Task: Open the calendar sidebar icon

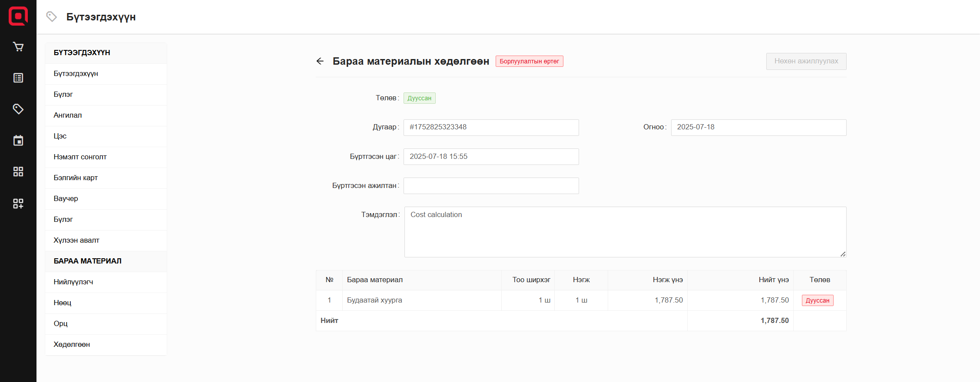Action: (18, 140)
